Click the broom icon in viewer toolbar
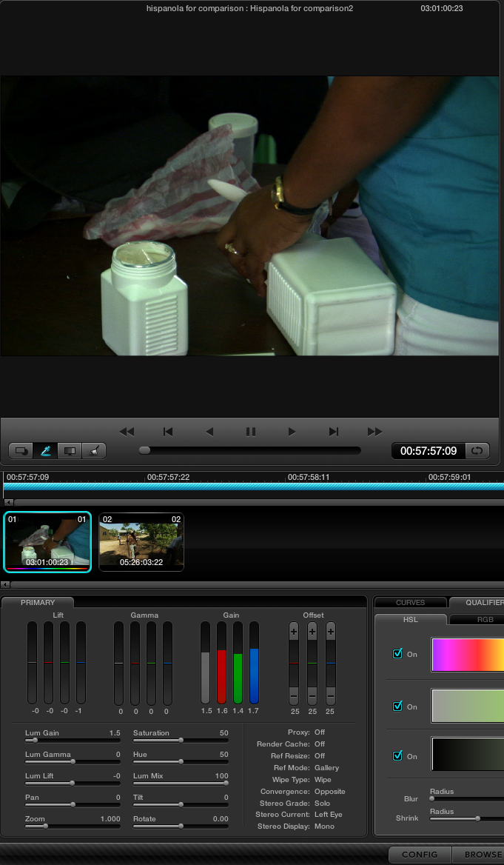 (x=94, y=450)
